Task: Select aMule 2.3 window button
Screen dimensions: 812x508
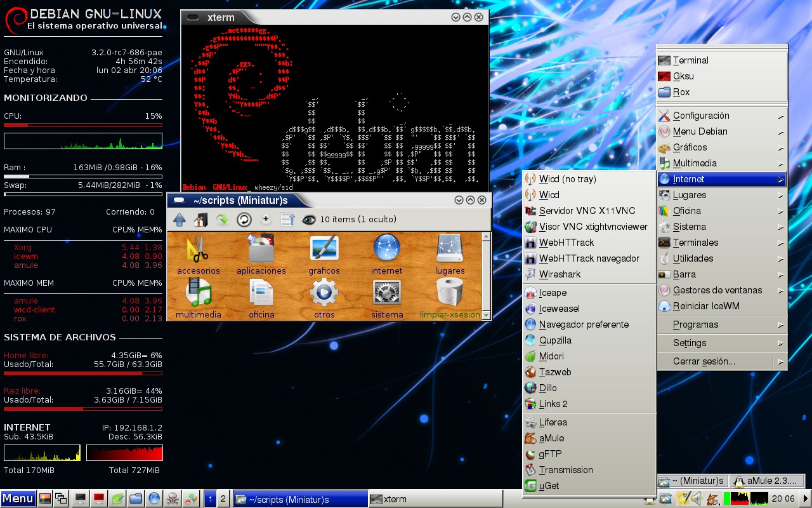Action: (x=767, y=481)
